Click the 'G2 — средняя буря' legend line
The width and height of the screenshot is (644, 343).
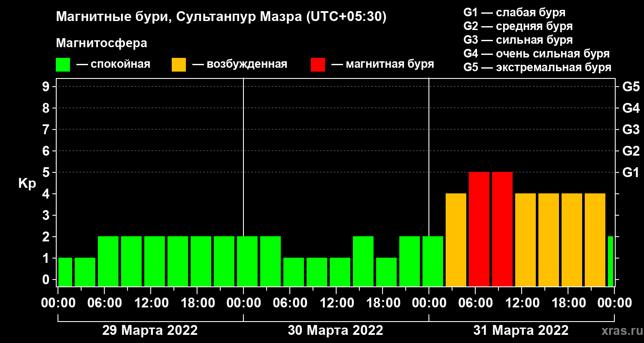point(518,26)
